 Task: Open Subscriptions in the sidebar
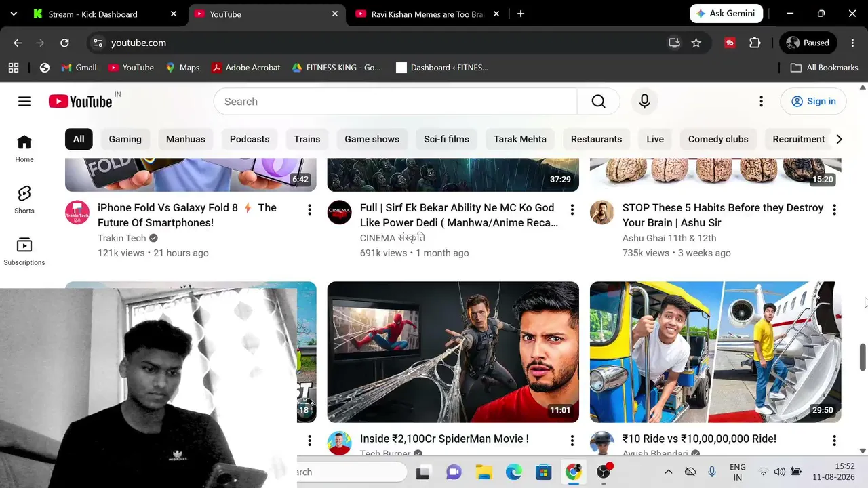tap(24, 251)
